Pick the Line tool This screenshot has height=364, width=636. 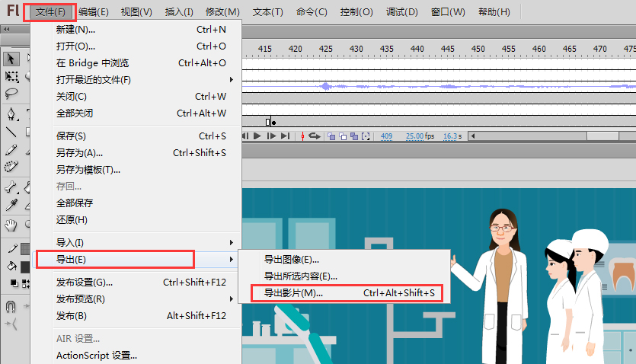(11, 132)
